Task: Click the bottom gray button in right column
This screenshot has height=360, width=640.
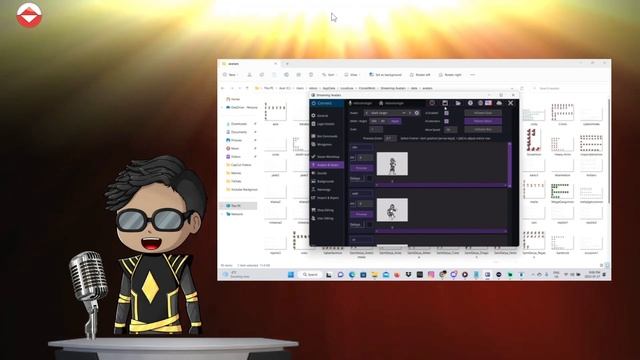Action: click(483, 129)
